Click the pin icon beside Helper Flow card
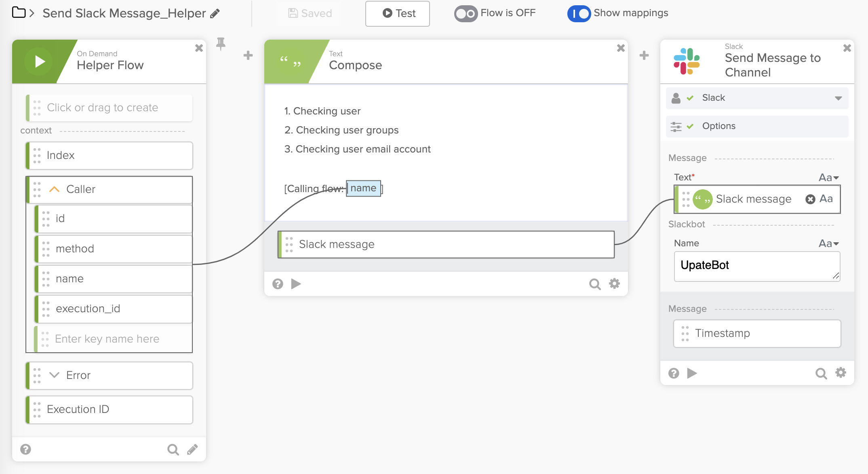868x474 pixels. pos(221,44)
